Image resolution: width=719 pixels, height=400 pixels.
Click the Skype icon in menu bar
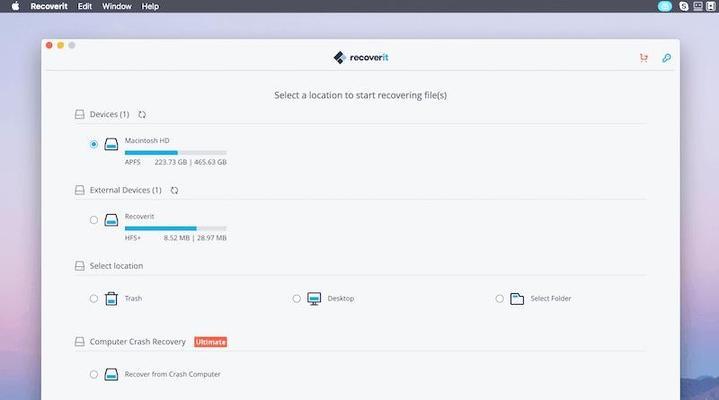point(684,6)
